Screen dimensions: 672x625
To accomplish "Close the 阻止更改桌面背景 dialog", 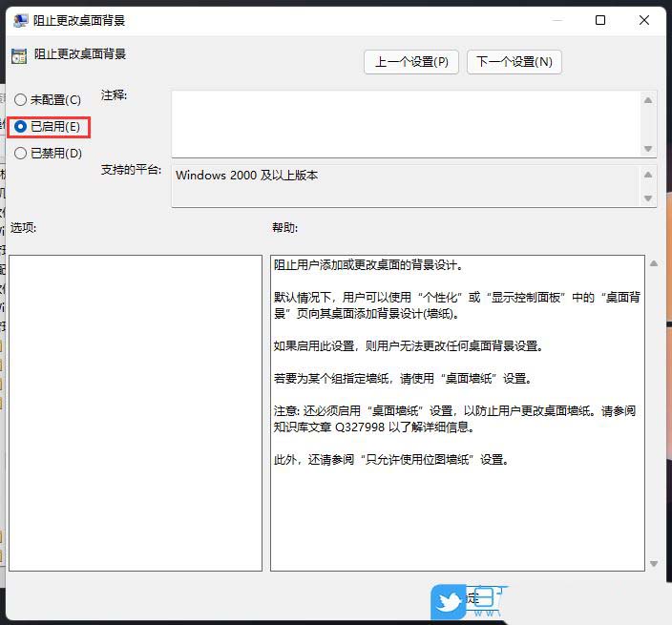I will 647,20.
